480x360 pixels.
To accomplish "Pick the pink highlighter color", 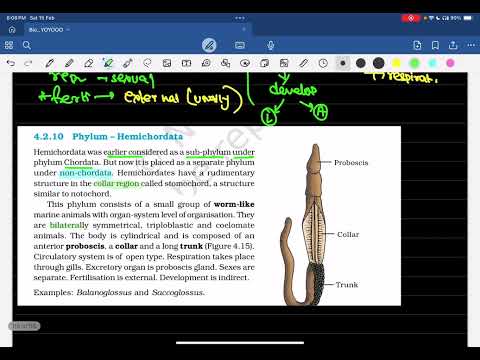I will pyautogui.click(x=450, y=63).
